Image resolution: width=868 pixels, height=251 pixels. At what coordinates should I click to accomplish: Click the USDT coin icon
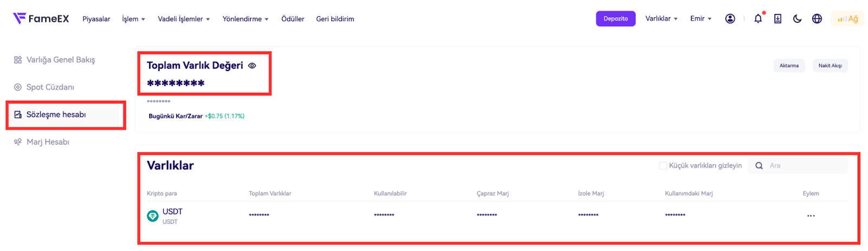[153, 216]
